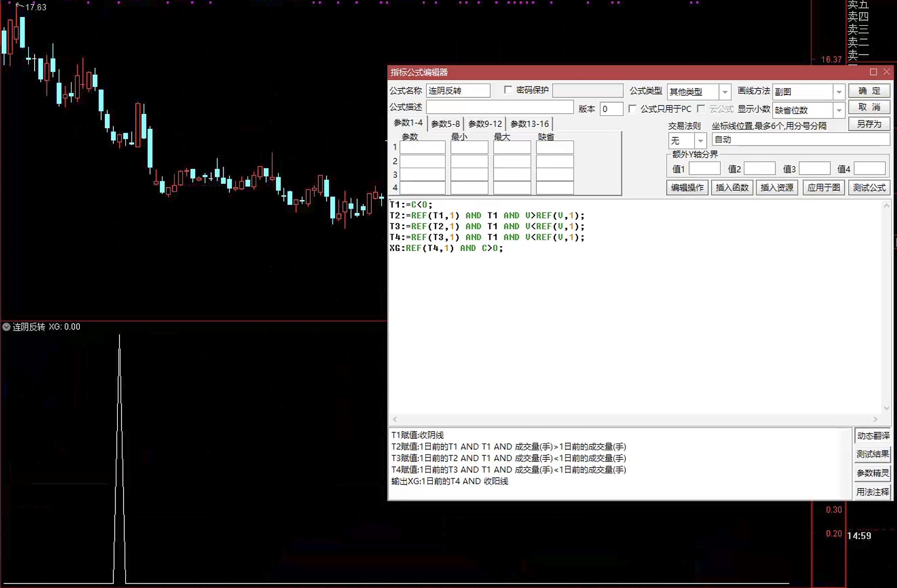Close the 指标公式编辑器 window
897x588 pixels.
pos(887,72)
